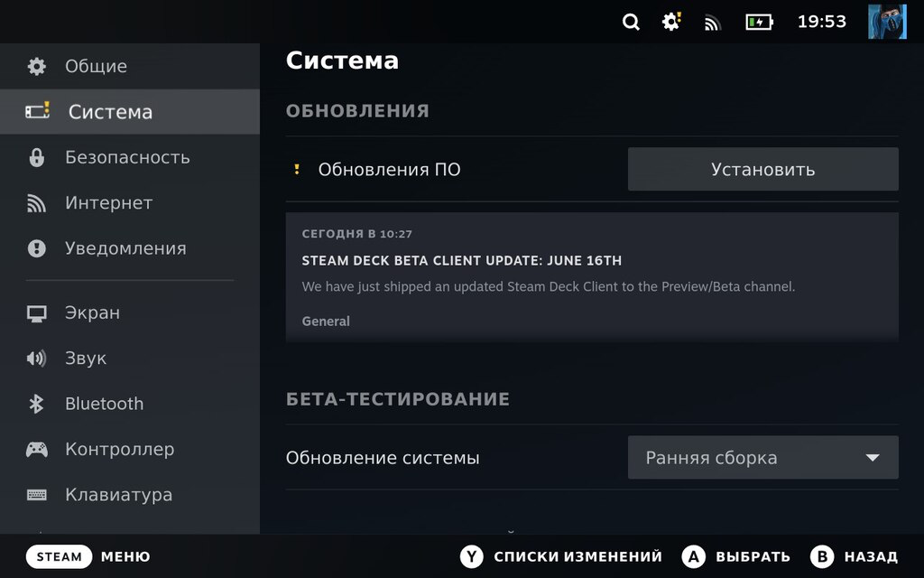The width and height of the screenshot is (924, 578).
Task: Click the battery charging indicator
Action: tap(759, 22)
